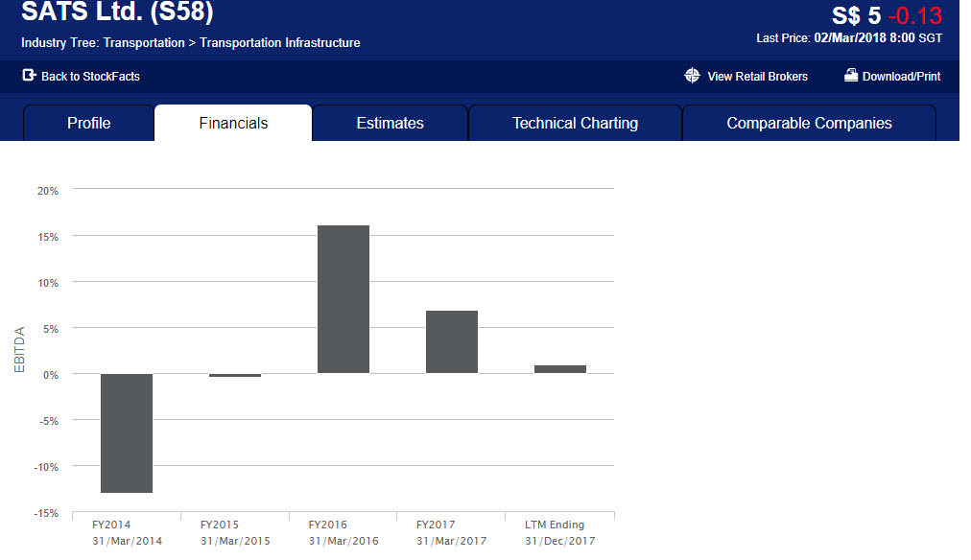Click the back arrow icon beside Back to StockFacts
971x560 pixels.
coord(28,77)
